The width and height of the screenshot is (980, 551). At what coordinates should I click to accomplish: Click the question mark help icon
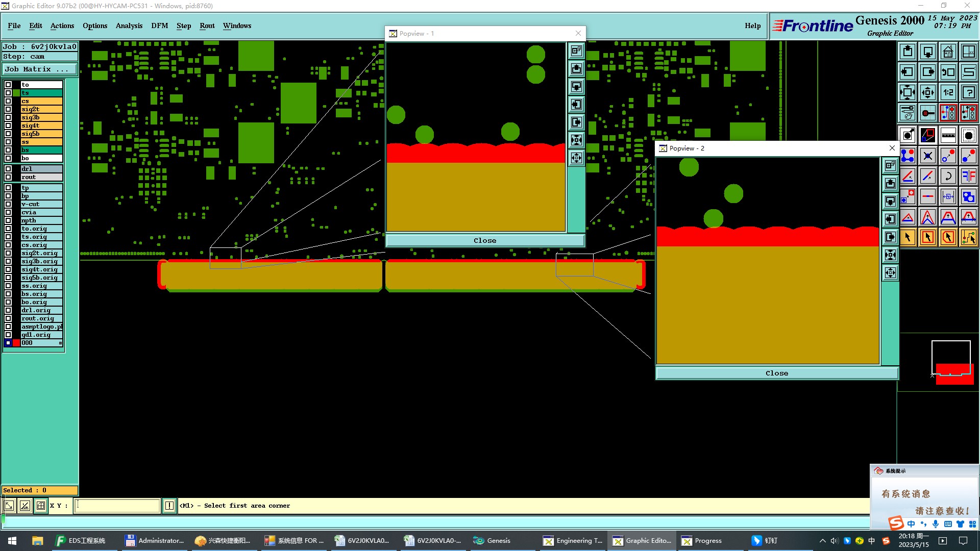tap(968, 92)
